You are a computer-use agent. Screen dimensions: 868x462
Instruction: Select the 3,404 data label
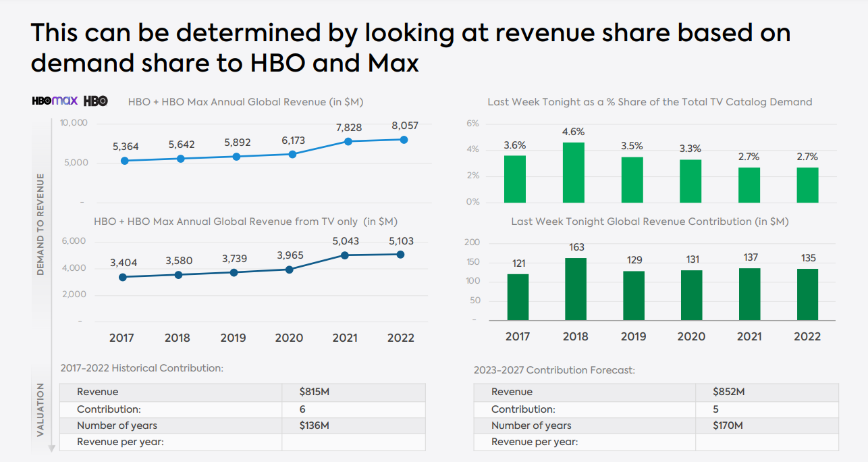[124, 263]
